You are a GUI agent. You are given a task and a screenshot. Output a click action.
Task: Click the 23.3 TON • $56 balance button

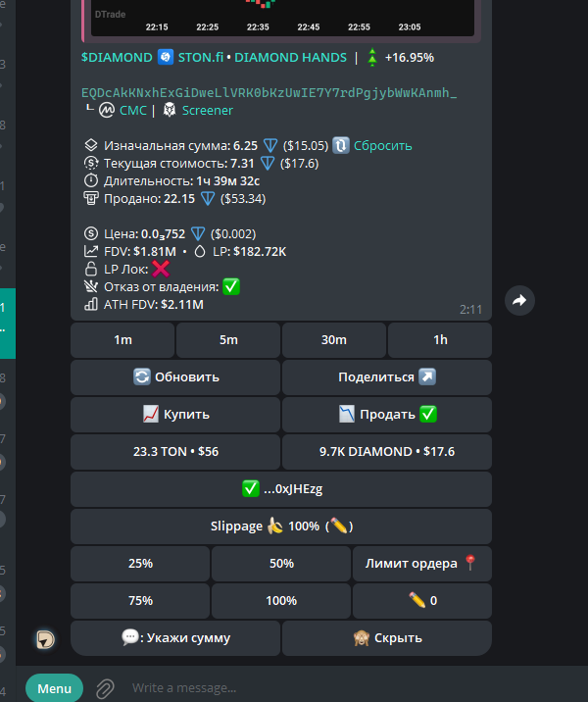pyautogui.click(x=175, y=451)
